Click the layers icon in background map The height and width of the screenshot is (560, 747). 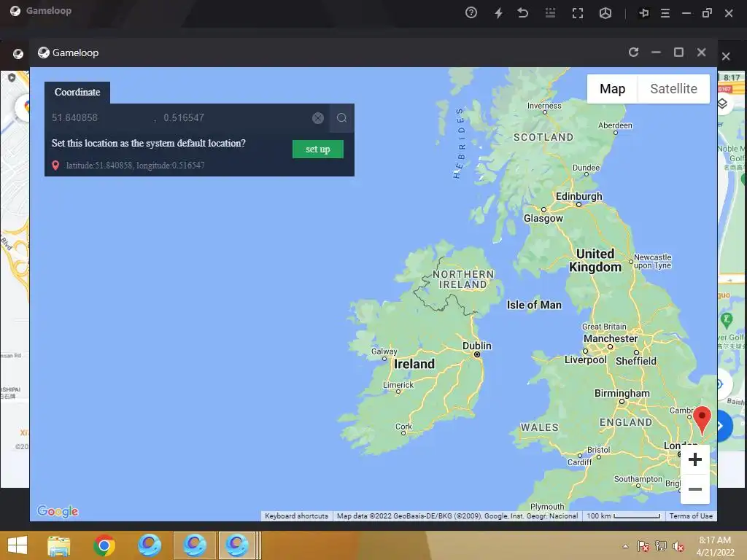(722, 104)
